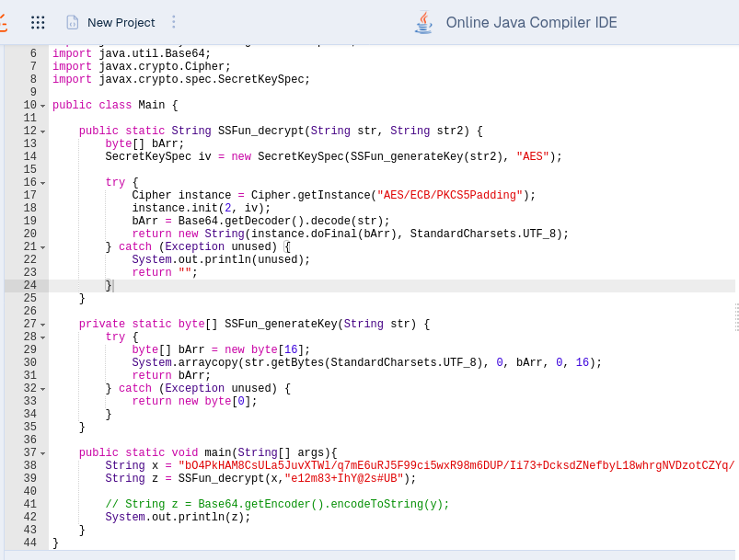This screenshot has height=560, width=739.
Task: Collapse the Main class at line 10
Action: click(42, 105)
